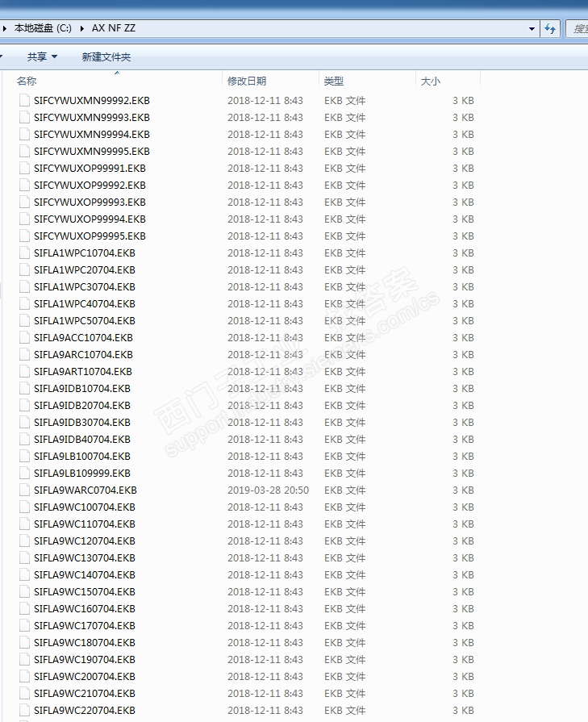Click file icon of SIFCYWUXOP99991.EKB

[x=25, y=168]
